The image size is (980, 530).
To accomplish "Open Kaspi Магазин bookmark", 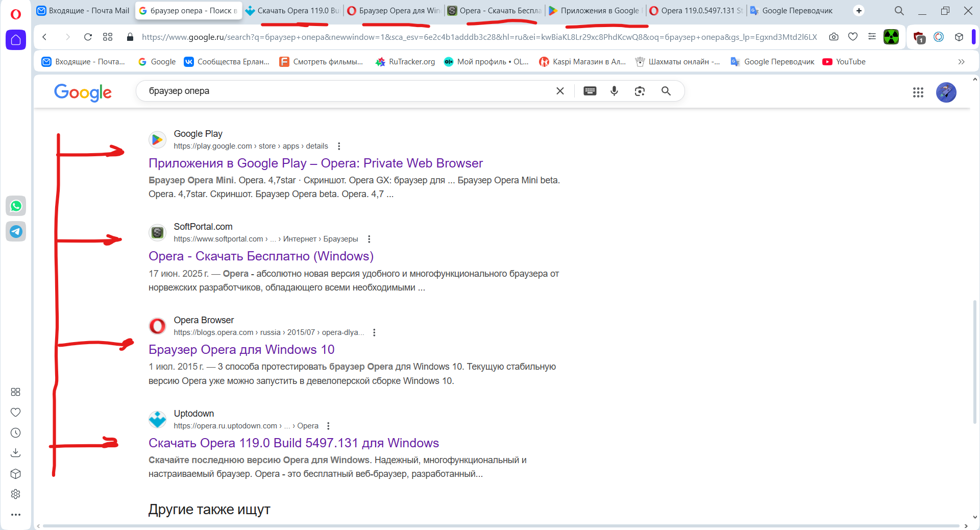I will click(583, 62).
